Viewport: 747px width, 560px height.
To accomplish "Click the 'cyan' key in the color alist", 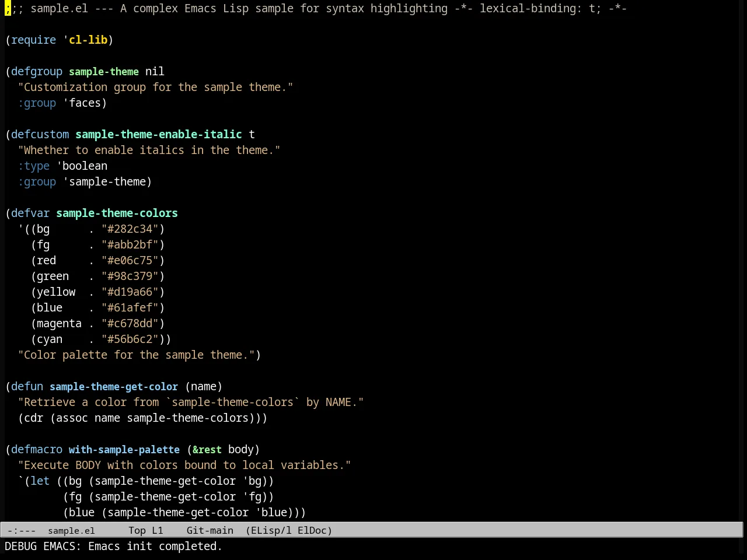I will (50, 339).
